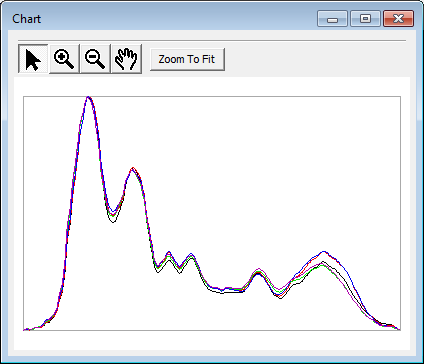Select the arrow pointer tool
Screen dimensions: 424x364
tap(33, 59)
